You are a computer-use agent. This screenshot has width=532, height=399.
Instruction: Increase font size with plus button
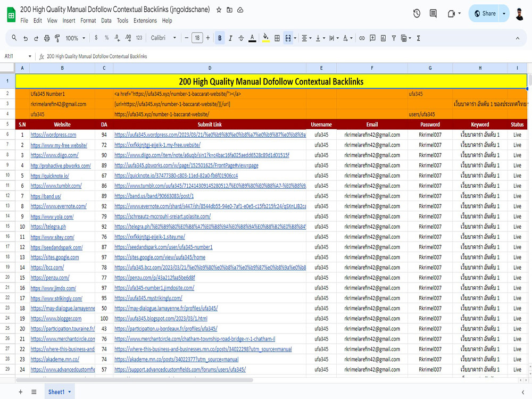coord(207,38)
